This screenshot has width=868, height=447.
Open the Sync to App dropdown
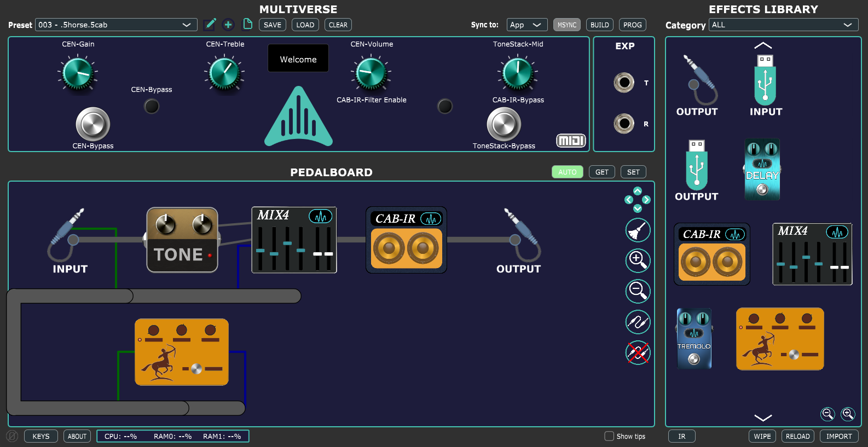pos(526,25)
